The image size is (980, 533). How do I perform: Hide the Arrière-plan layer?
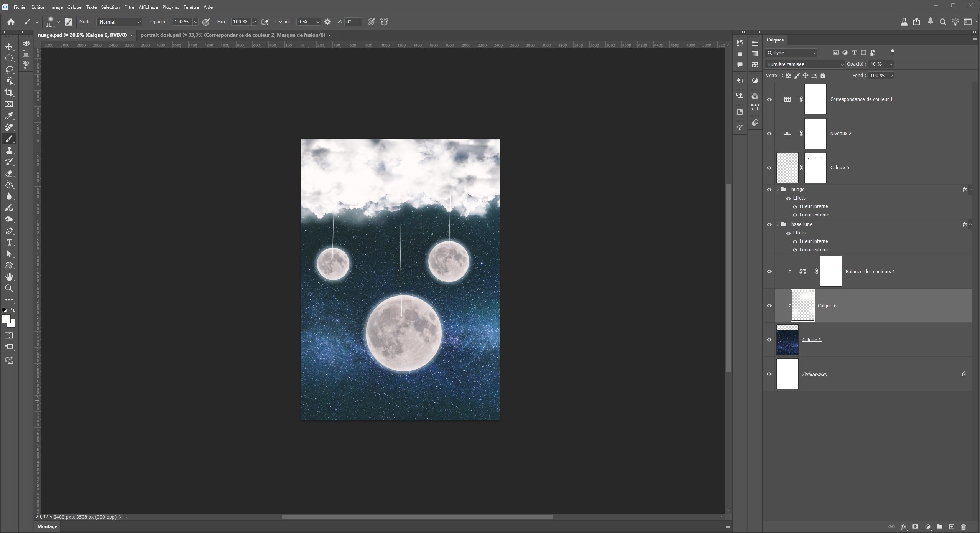(769, 374)
